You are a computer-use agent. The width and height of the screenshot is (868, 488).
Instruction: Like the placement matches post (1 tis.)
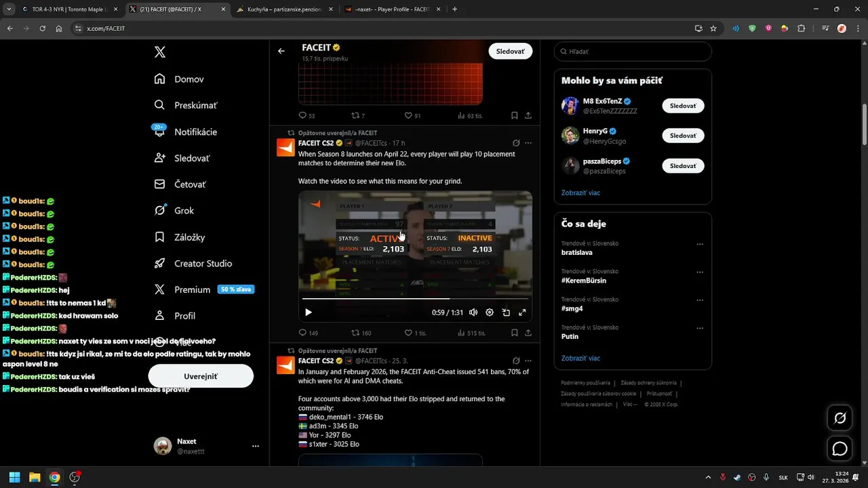tap(415, 333)
